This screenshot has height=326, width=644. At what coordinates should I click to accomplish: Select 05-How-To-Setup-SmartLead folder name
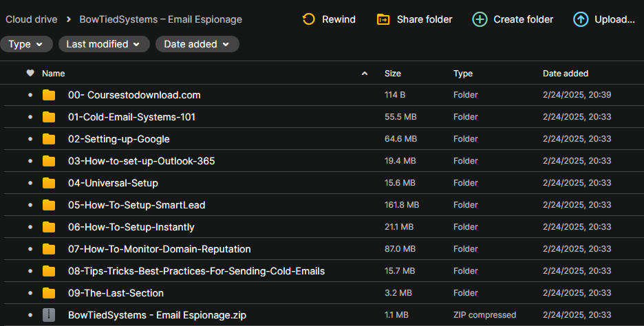(137, 205)
